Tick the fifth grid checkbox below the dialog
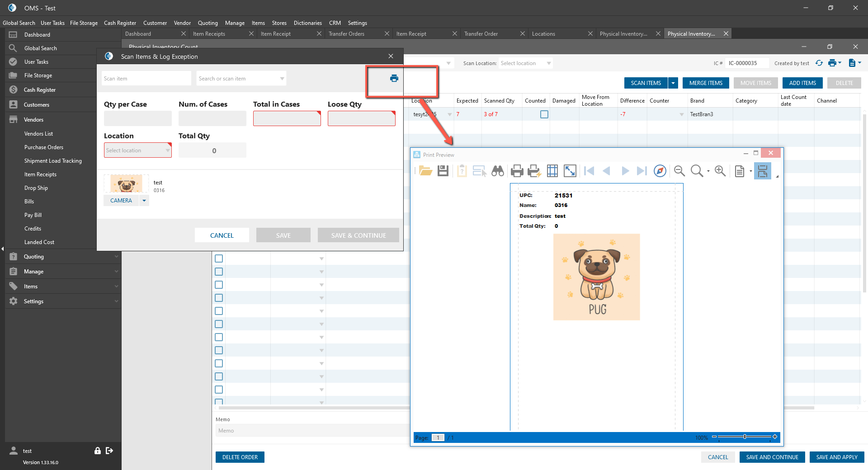The width and height of the screenshot is (868, 470). (219, 311)
